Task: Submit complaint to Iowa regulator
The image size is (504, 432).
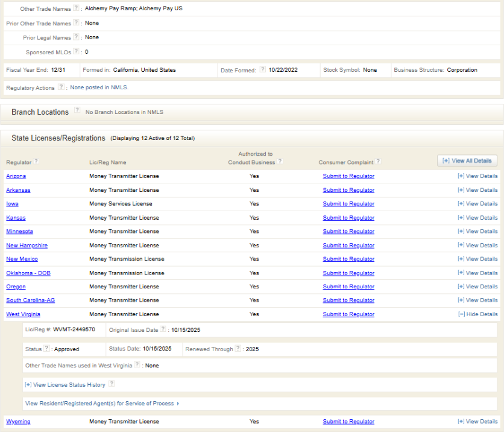Action: pos(348,204)
